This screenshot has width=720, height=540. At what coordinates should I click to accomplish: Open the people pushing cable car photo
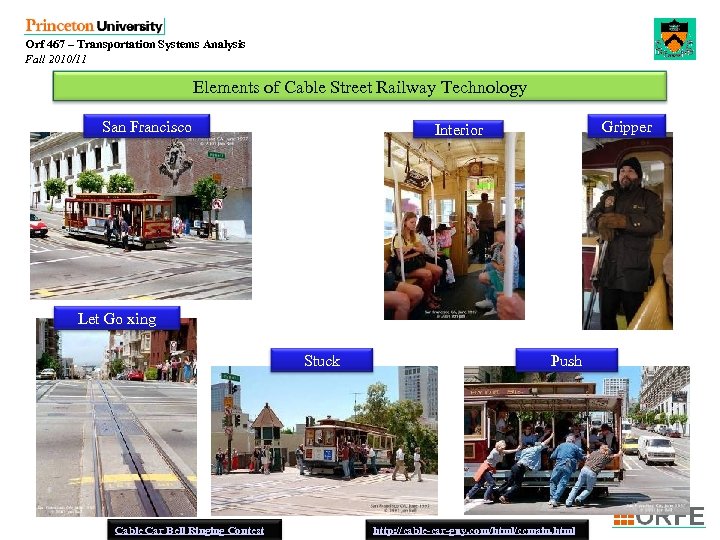point(577,442)
